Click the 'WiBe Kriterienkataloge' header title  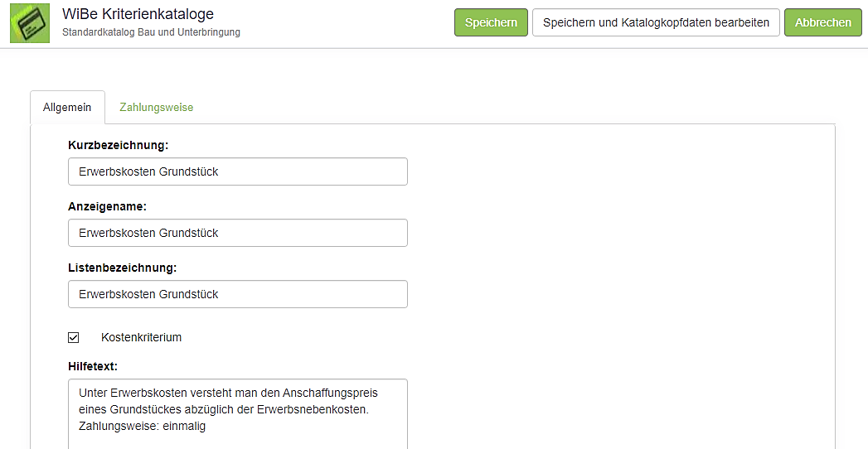pyautogui.click(x=138, y=14)
